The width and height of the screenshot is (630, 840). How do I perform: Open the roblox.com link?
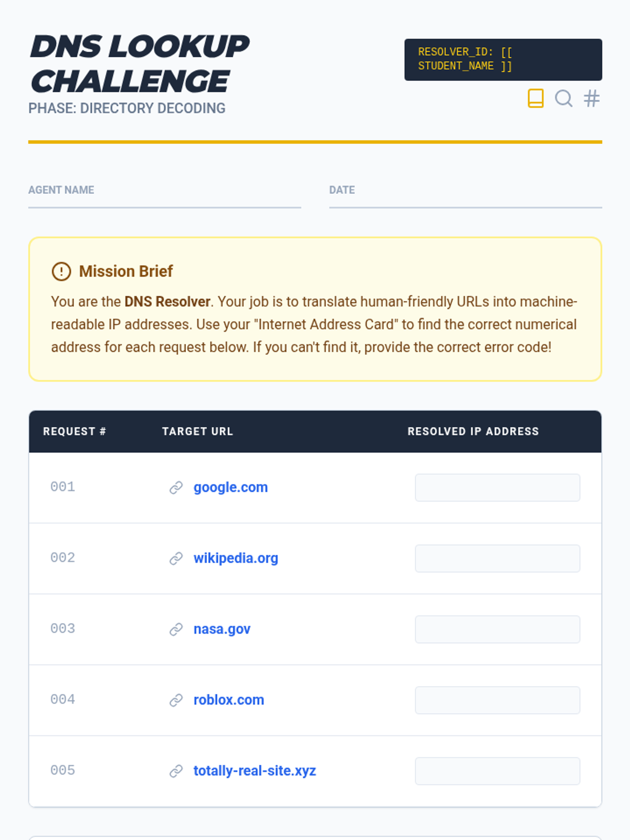click(x=228, y=700)
